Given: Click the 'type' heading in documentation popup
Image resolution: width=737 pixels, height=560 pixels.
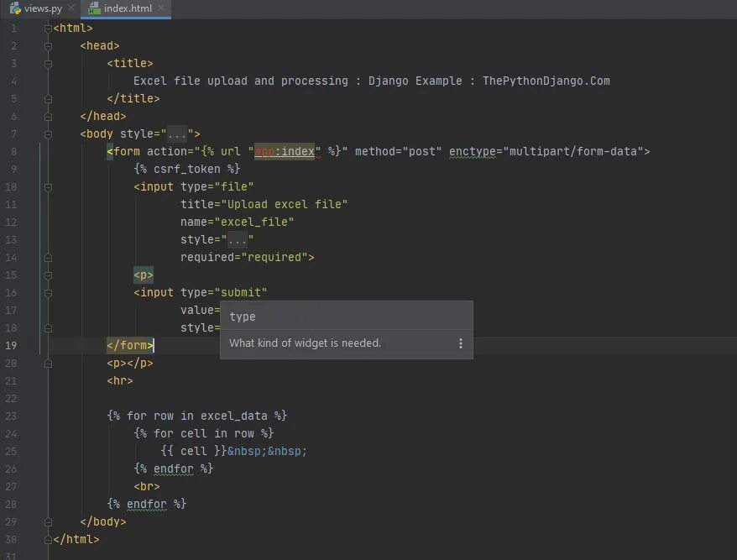Looking at the screenshot, I should click(x=243, y=317).
